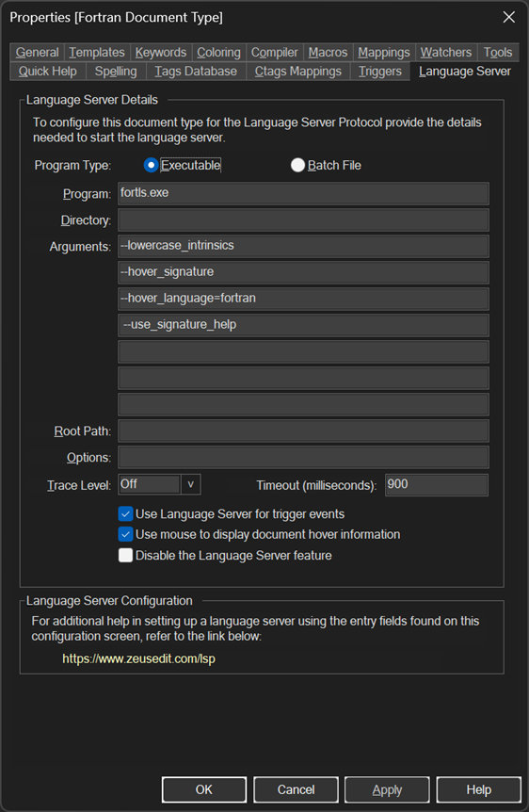This screenshot has height=812, width=529.
Task: Open the Trace Level dropdown arrow
Action: pyautogui.click(x=190, y=485)
